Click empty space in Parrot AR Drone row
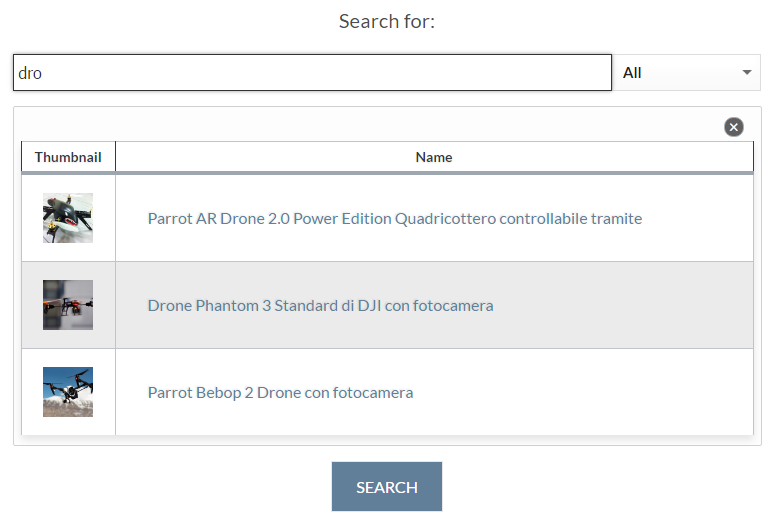This screenshot has height=528, width=776. coord(698,218)
